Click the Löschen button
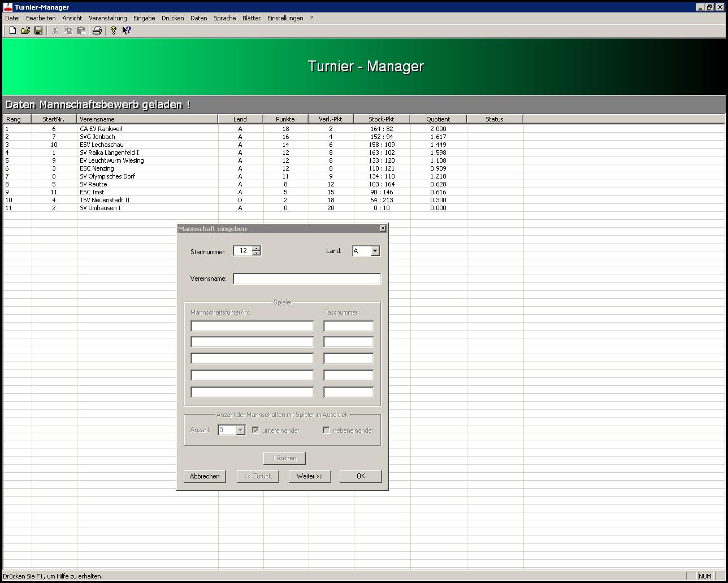The height and width of the screenshot is (583, 728). (x=284, y=458)
